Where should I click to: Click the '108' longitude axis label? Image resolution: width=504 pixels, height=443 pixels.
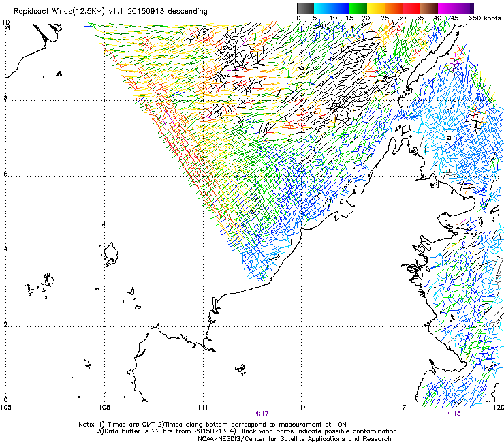click(104, 408)
